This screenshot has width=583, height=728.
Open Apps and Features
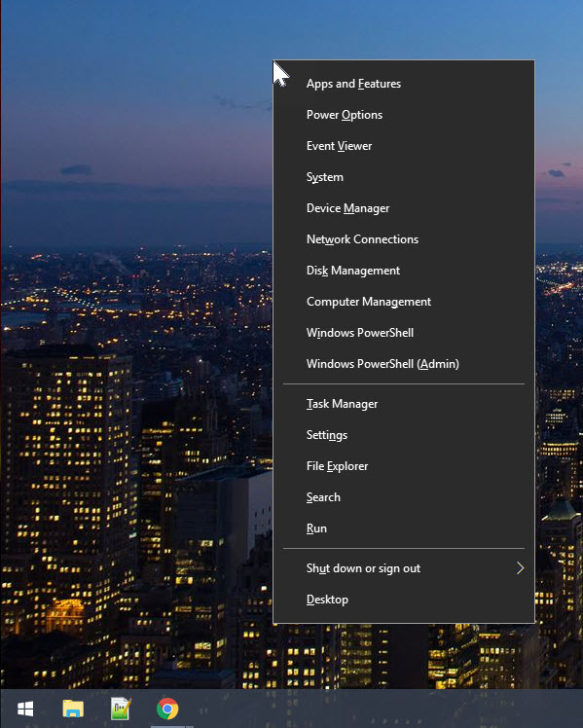(404, 84)
